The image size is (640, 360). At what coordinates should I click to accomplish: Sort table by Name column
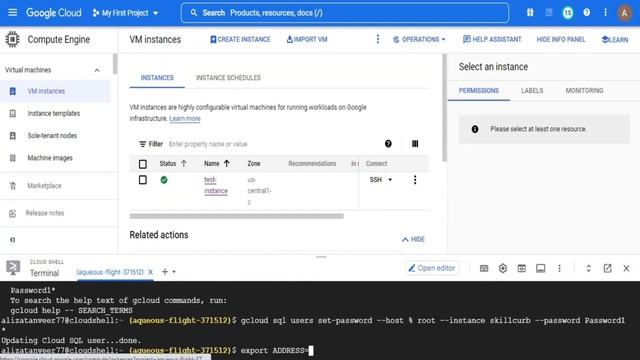(x=217, y=164)
